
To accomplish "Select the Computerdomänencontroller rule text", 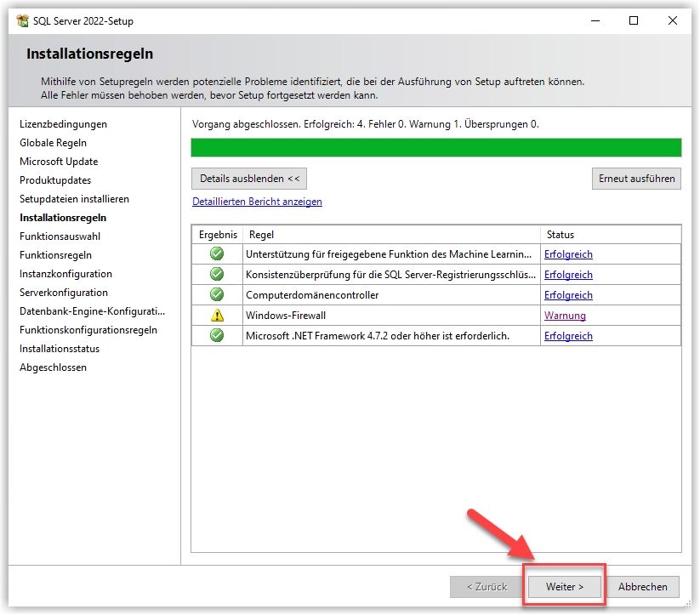I will pyautogui.click(x=312, y=295).
